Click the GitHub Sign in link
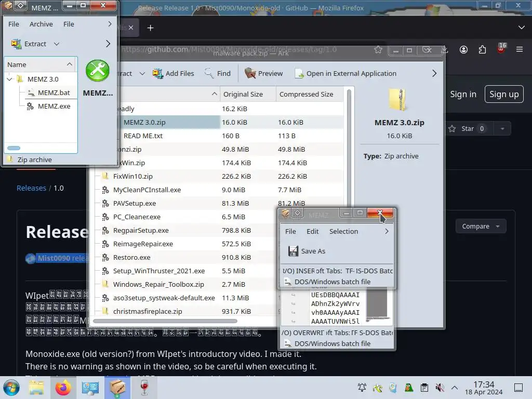 click(x=463, y=95)
